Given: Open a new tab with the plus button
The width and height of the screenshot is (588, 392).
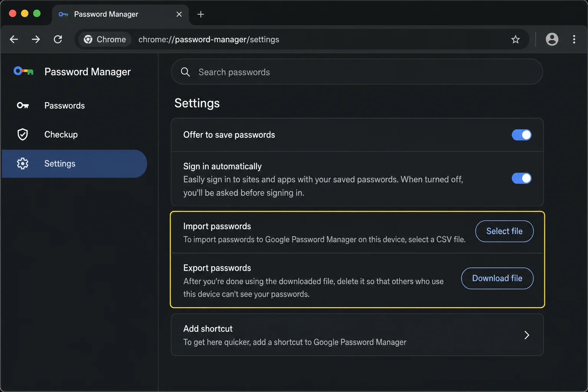Looking at the screenshot, I should [x=201, y=14].
